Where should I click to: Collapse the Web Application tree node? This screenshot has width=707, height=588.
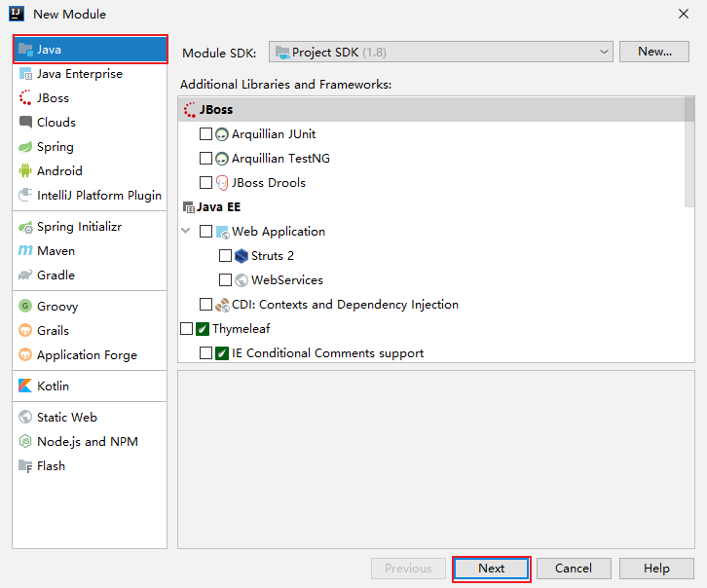(186, 232)
